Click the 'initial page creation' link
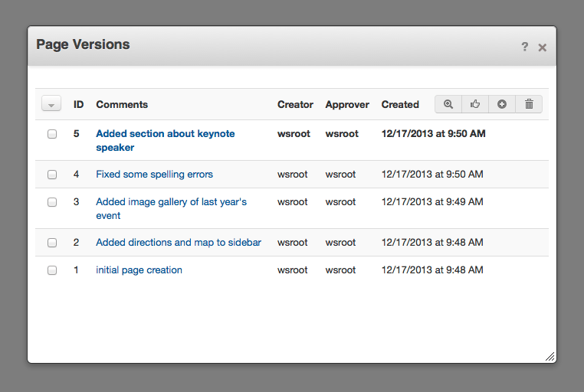Viewport: 584px width, 392px height. click(x=139, y=270)
